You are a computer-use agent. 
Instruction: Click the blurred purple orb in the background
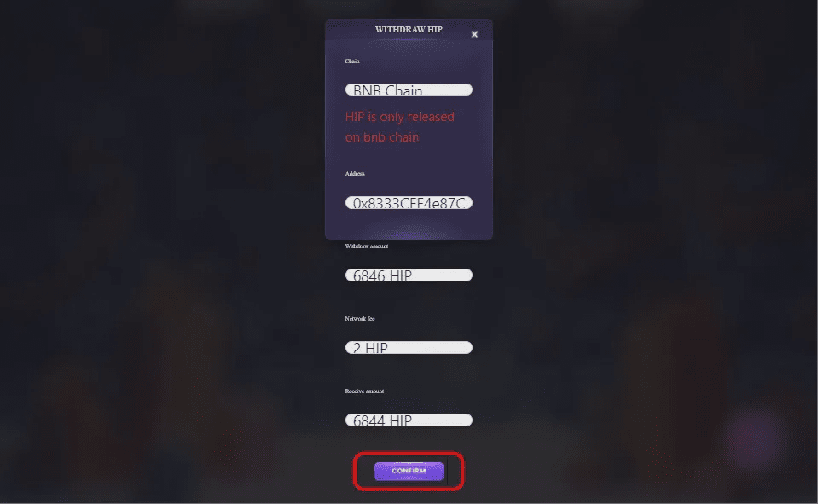755,436
